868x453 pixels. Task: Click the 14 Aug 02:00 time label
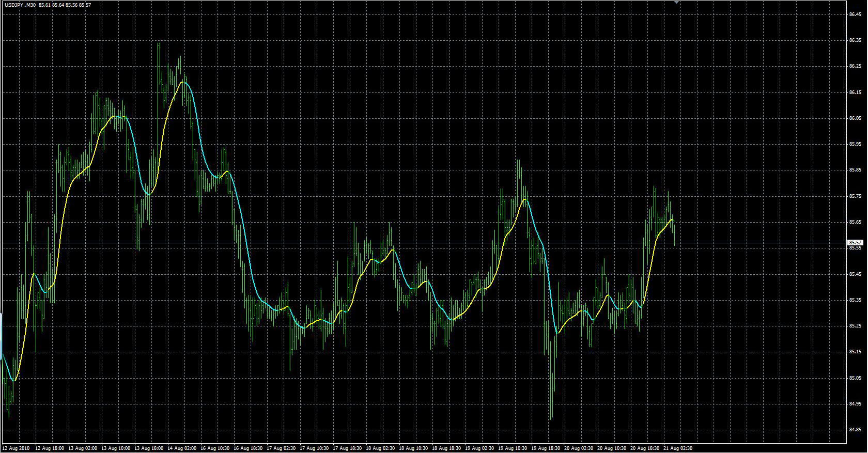pos(182,448)
